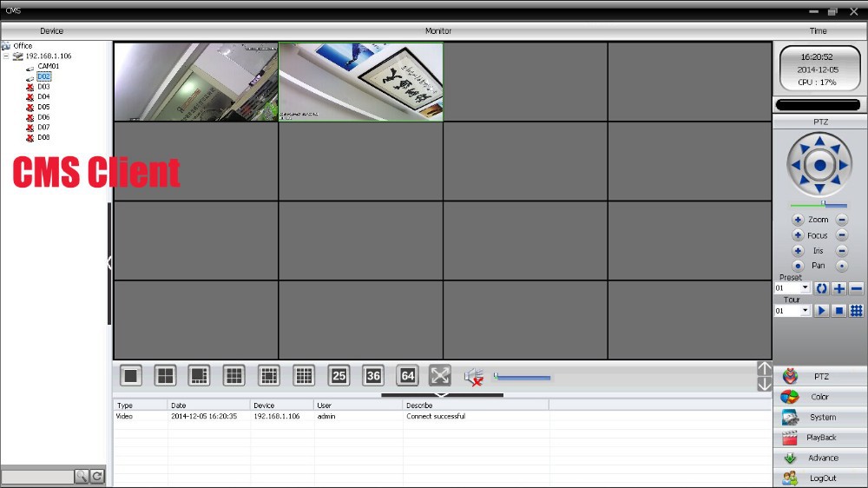Switch to nine-view layout
Screen dimensions: 868x488
234,376
